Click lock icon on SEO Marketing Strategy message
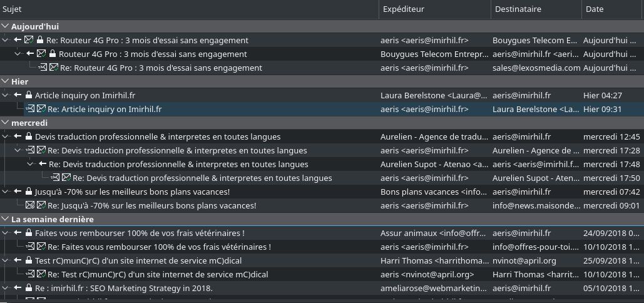Viewport: 644px width, 303px height. pyautogui.click(x=29, y=288)
